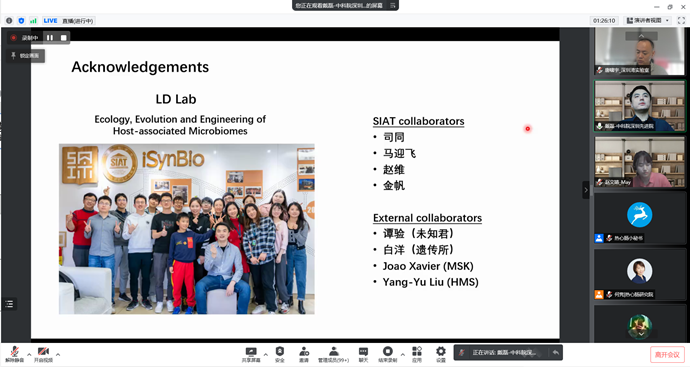Open video options arrow beside the camera
The height and width of the screenshot is (367, 690).
point(58,354)
